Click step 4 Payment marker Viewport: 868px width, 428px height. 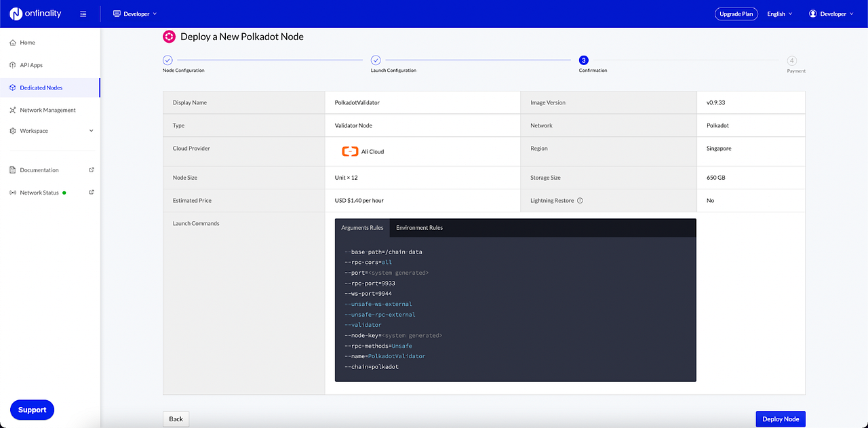point(792,60)
